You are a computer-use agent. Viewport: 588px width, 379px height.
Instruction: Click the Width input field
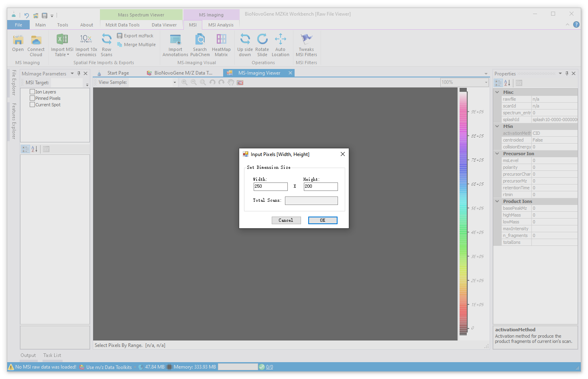coord(270,186)
